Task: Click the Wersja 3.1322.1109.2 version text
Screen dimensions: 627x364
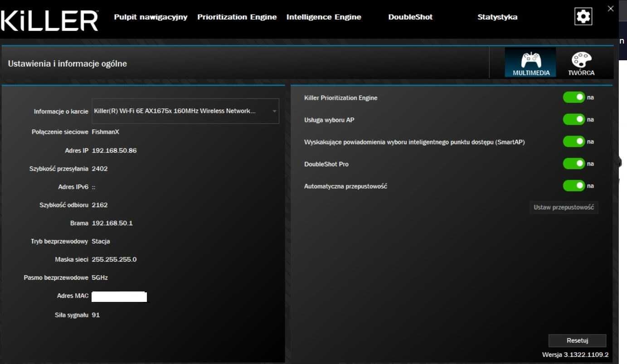Action: [575, 354]
